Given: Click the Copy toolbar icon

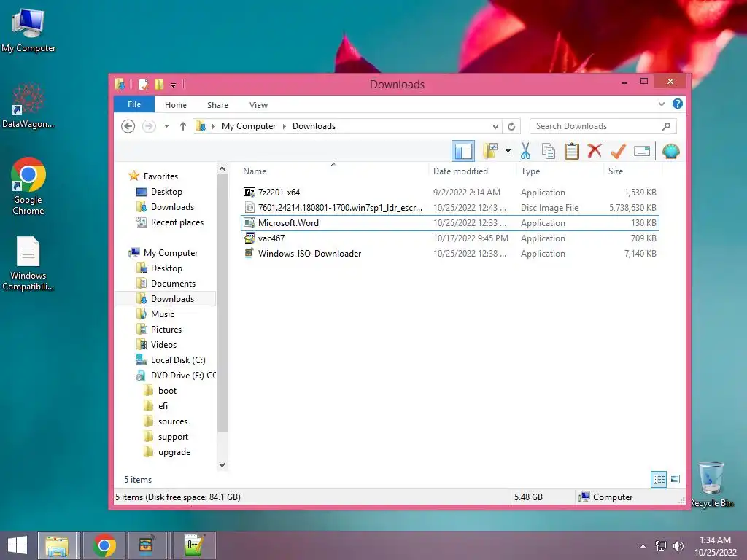Looking at the screenshot, I should 549,151.
